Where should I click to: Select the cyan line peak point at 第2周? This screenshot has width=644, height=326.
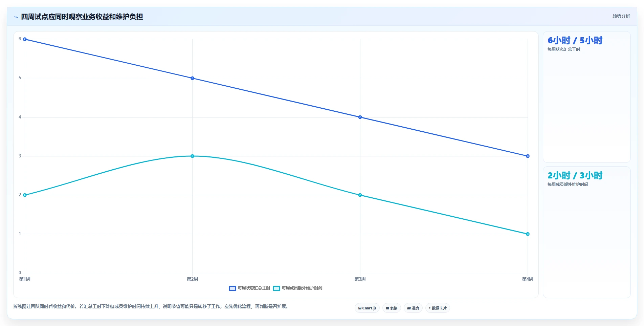[192, 156]
